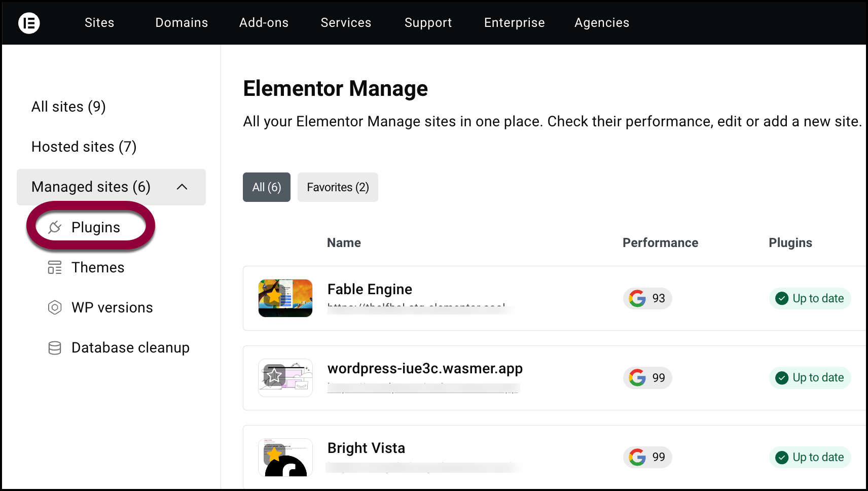
Task: Select the Plugins icon in the sidebar
Action: pos(55,227)
